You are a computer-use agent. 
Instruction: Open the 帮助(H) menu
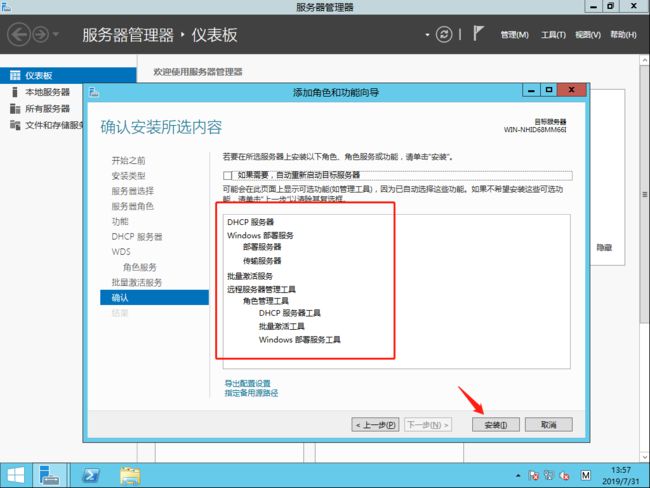[623, 35]
